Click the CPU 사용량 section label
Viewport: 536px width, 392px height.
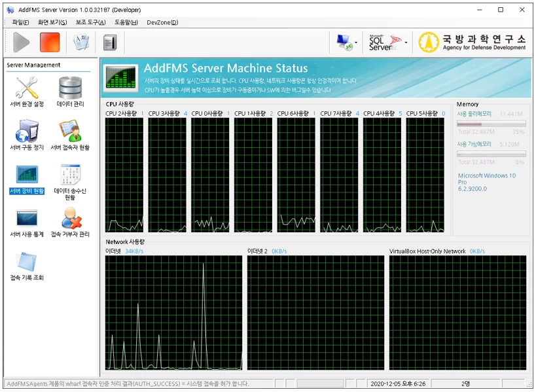click(120, 104)
